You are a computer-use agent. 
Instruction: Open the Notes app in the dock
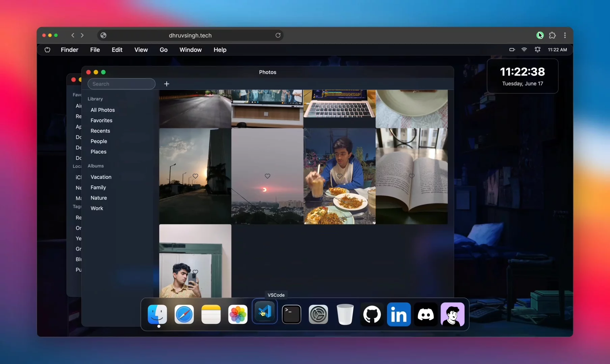point(211,314)
